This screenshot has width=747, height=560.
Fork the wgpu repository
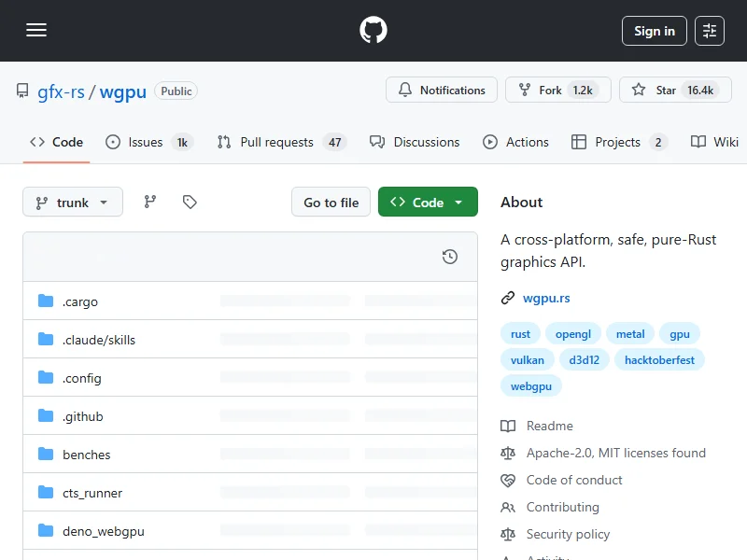click(x=557, y=91)
